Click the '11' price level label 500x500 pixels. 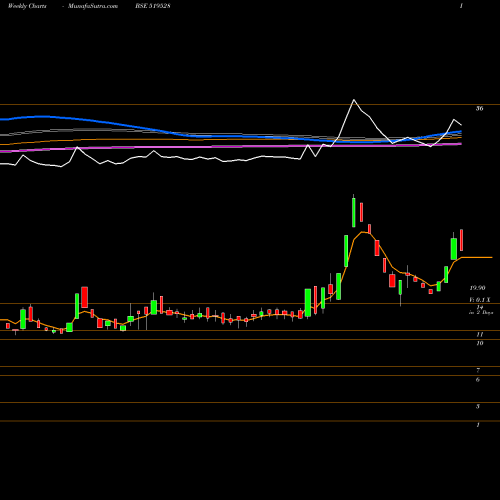[479, 334]
